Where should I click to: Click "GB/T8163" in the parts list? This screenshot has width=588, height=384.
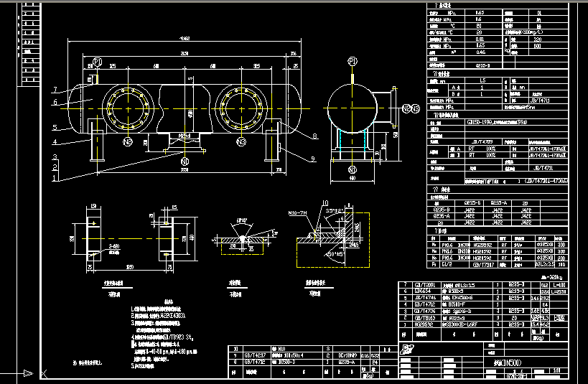(x=425, y=318)
